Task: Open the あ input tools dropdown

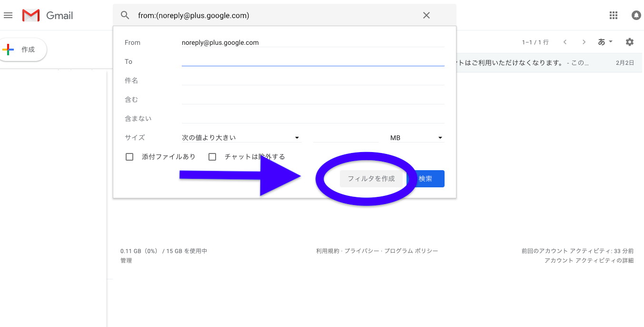Action: [x=605, y=42]
